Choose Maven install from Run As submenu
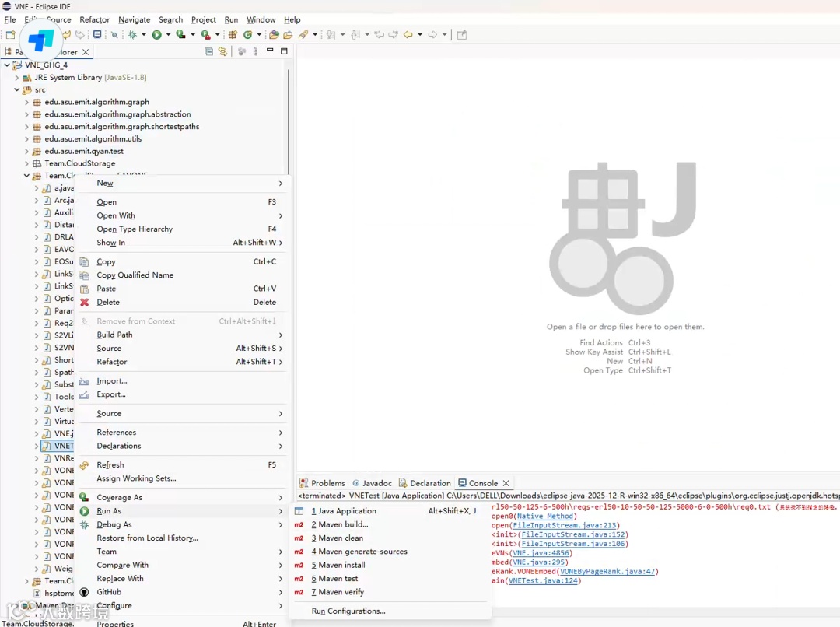The height and width of the screenshot is (627, 840). tap(390, 565)
